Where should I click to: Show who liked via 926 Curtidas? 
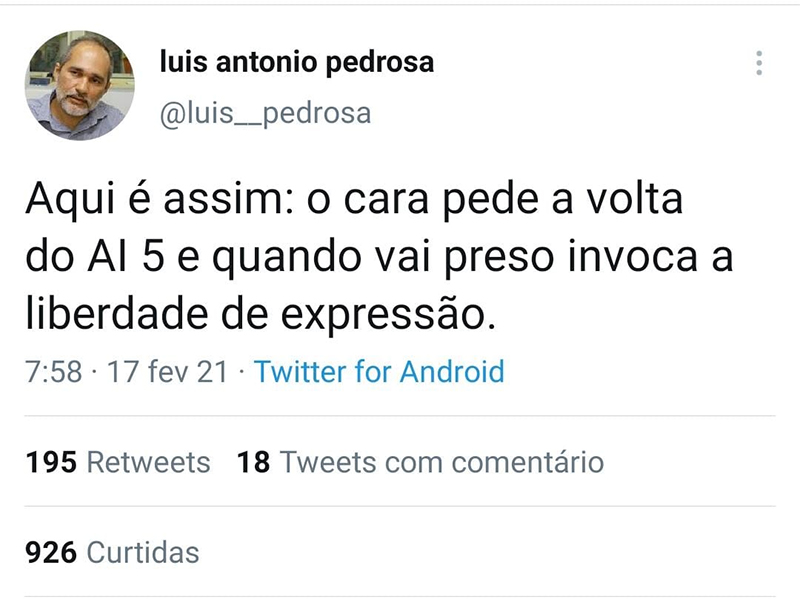tap(111, 552)
